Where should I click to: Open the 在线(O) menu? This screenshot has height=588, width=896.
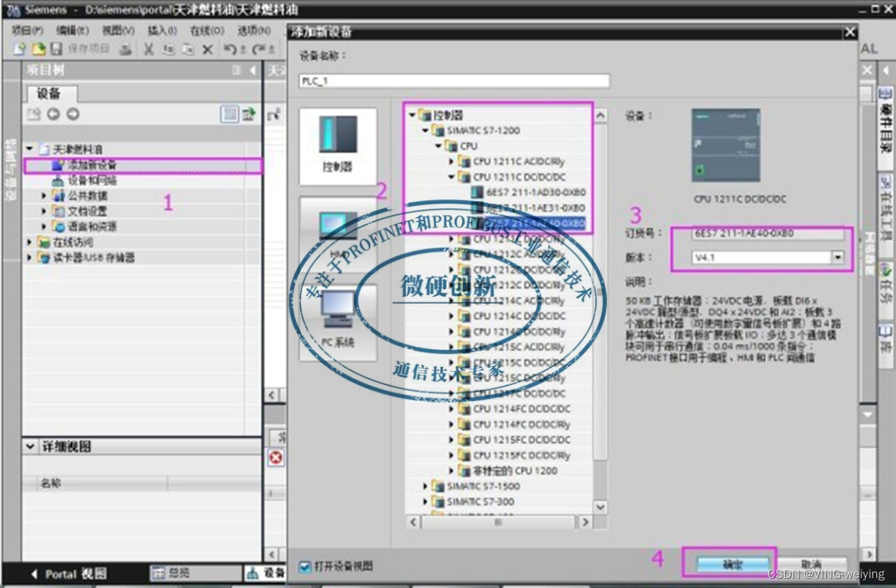coord(207,30)
